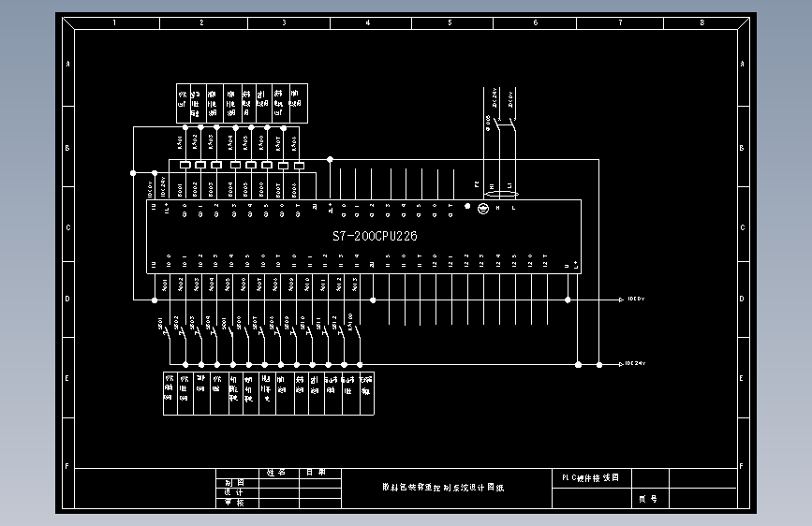Viewport: 812px width, 526px height.
Task: Click row letter F on the right border
Action: [741, 466]
